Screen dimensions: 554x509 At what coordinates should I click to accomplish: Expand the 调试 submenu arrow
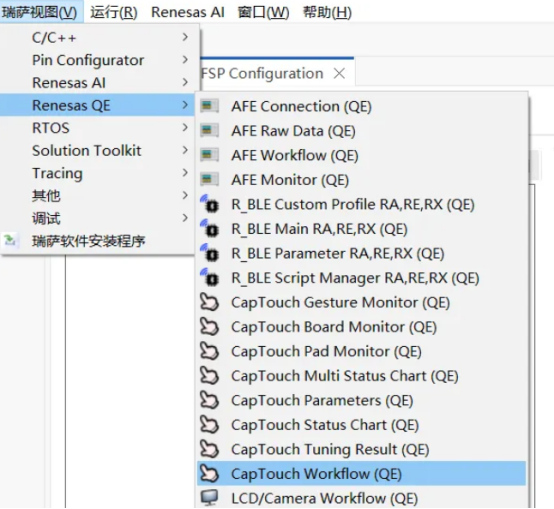(x=185, y=218)
